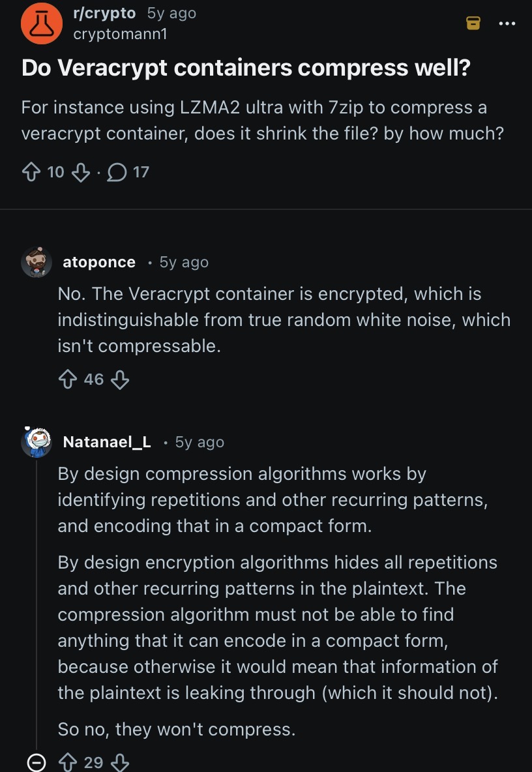Open atoponce's user profile
This screenshot has height=772, width=532.
[99, 262]
